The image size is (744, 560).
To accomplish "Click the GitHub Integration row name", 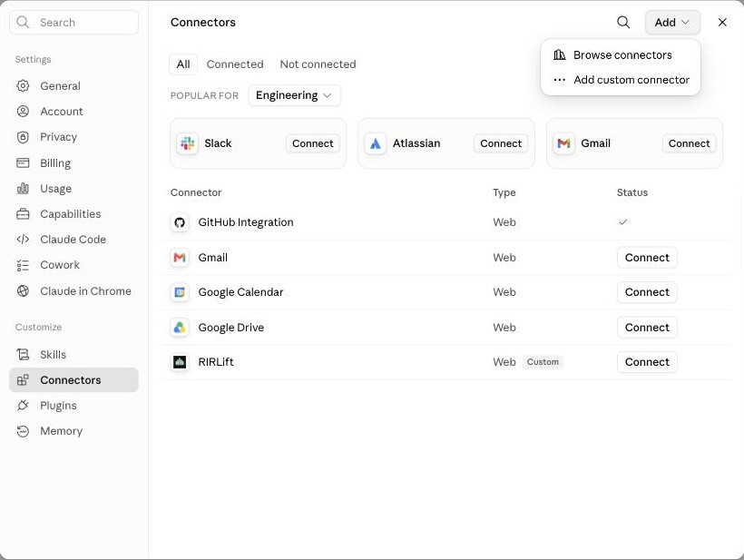I will [x=246, y=222].
